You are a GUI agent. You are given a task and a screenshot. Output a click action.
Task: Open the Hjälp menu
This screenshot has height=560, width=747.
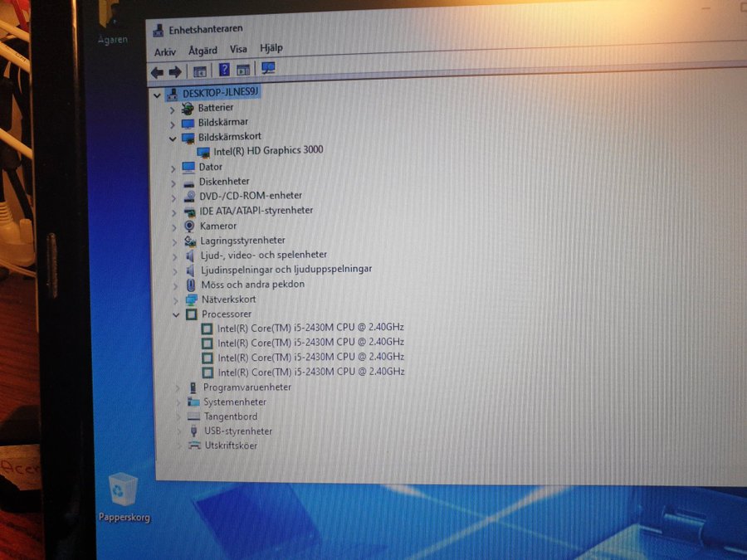[x=271, y=49]
